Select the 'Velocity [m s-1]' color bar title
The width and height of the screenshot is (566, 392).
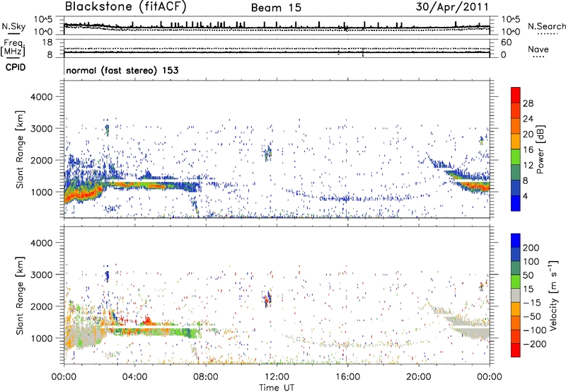(553, 295)
